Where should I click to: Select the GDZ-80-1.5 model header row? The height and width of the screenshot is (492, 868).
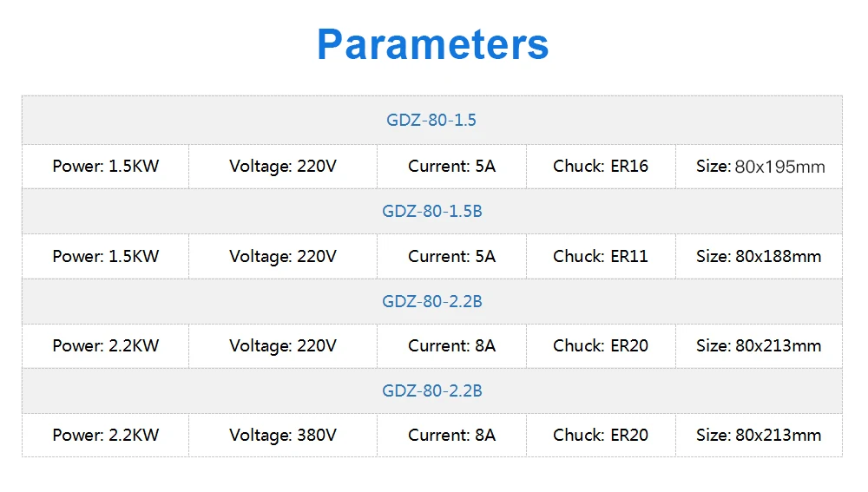coord(431,120)
